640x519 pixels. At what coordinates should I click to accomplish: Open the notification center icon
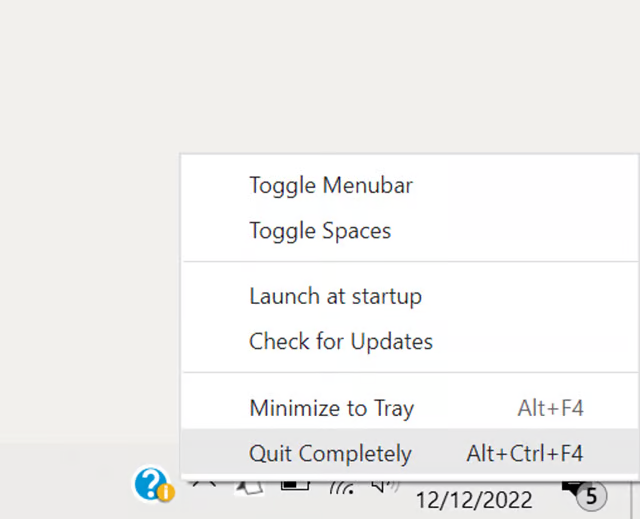[x=573, y=487]
